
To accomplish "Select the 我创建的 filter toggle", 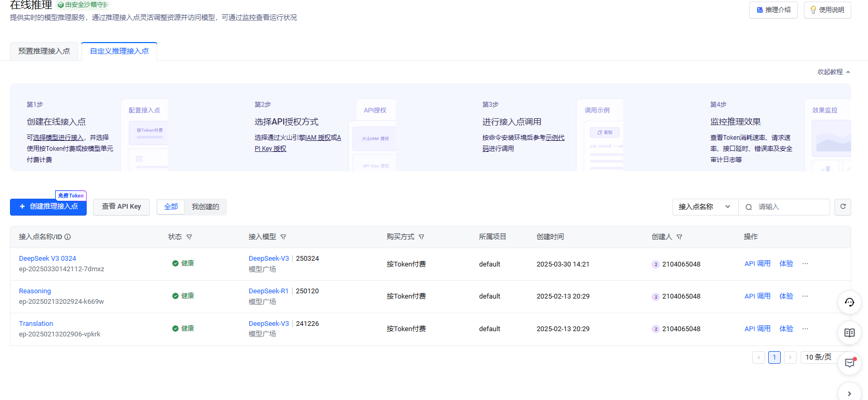I will point(205,207).
